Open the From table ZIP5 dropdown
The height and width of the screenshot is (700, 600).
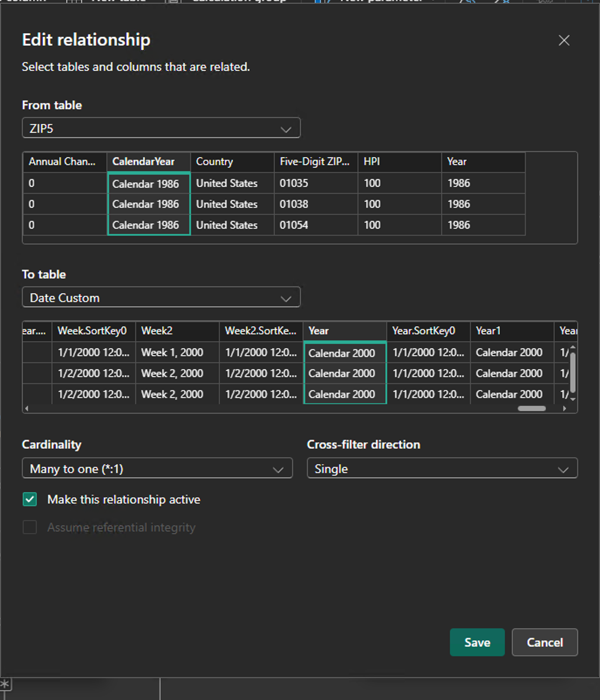pyautogui.click(x=161, y=128)
